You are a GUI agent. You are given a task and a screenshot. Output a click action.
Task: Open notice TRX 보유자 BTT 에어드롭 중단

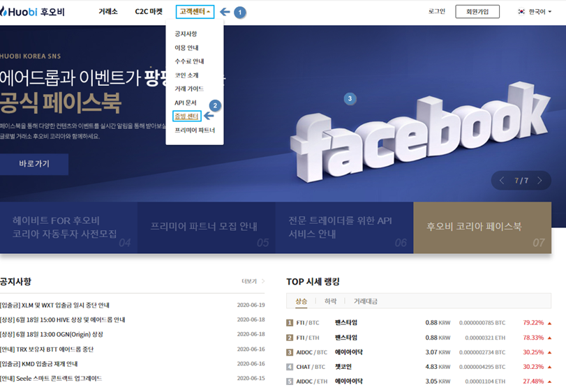47,349
